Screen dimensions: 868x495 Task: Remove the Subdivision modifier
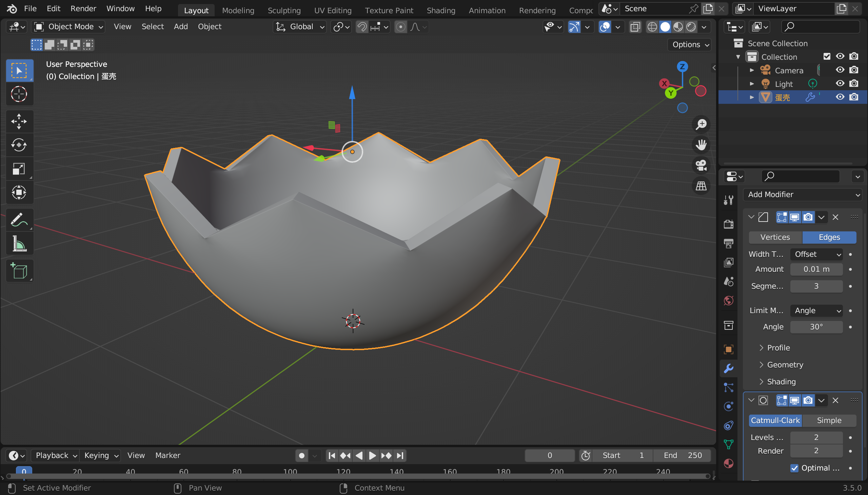[x=836, y=400]
